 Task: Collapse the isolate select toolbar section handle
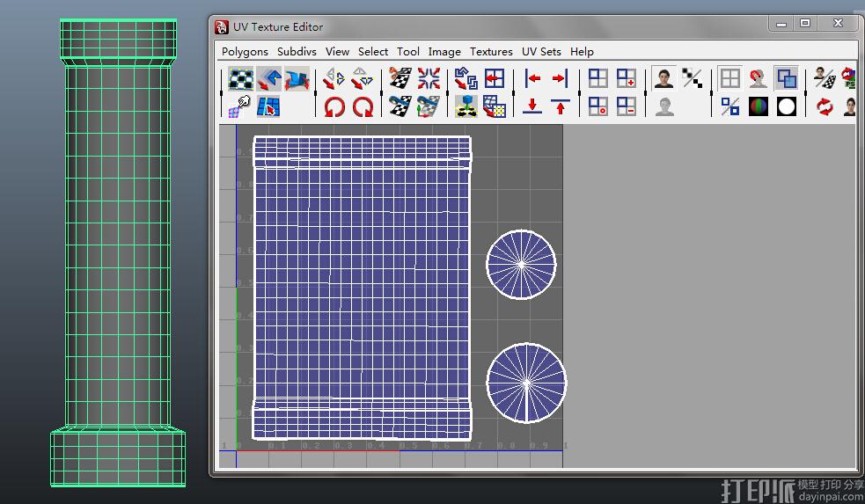[x=580, y=92]
